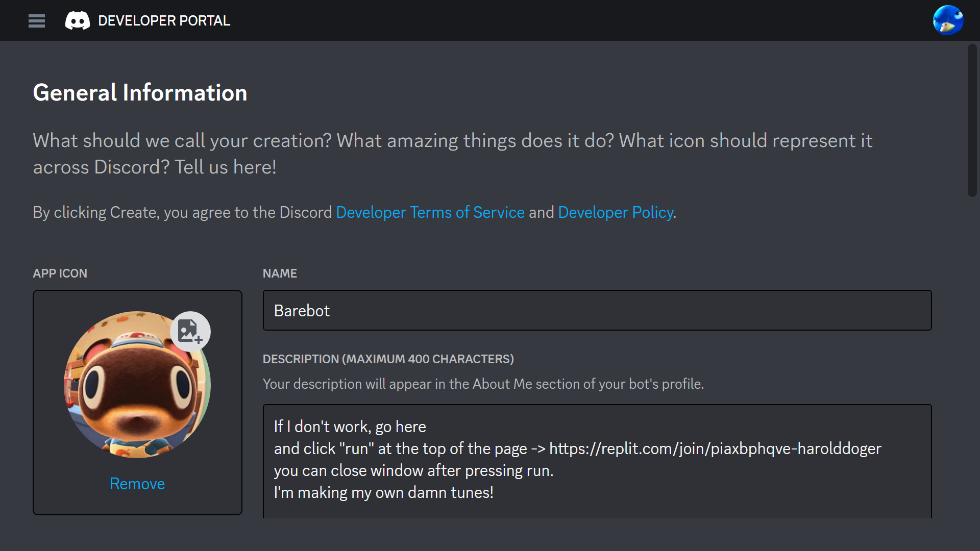Click the DEVELOPER PORTAL title text

(x=164, y=21)
